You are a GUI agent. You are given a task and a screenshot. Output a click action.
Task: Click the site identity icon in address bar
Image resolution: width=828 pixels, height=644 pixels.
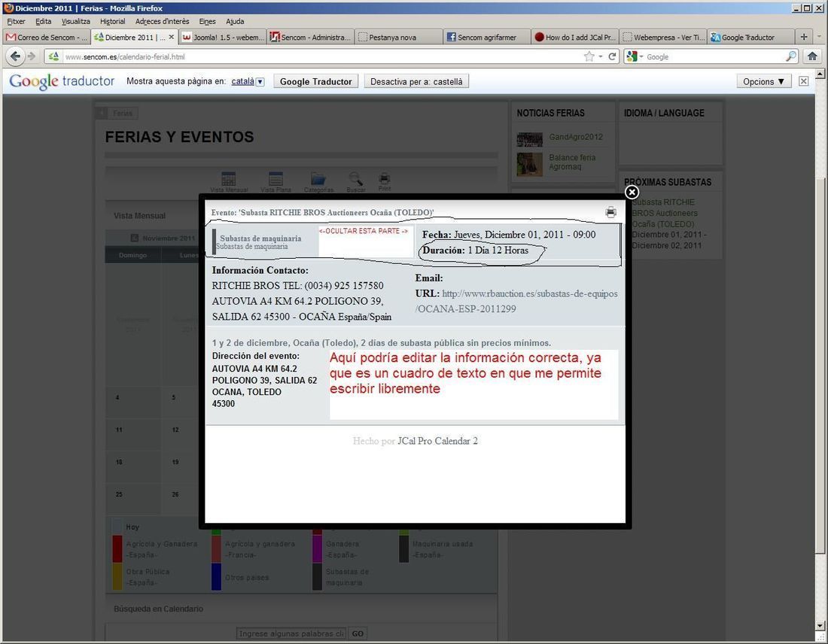[x=53, y=56]
